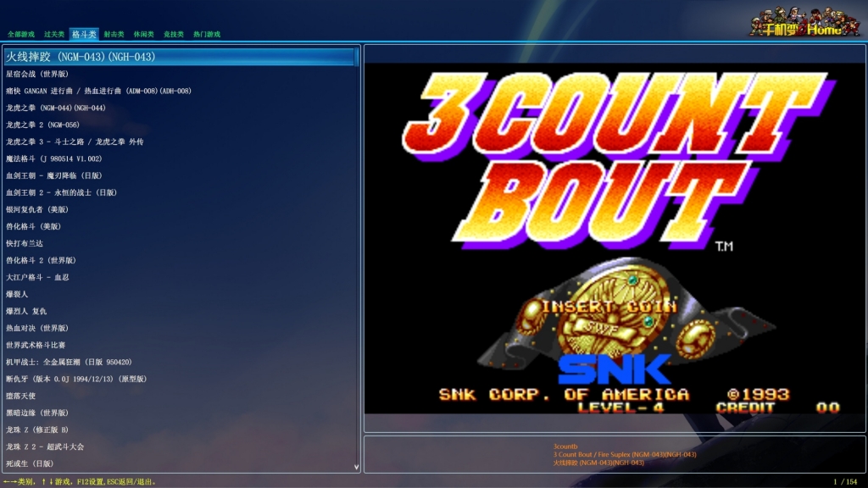Click the scroll-down arrow of game list

coord(356,467)
